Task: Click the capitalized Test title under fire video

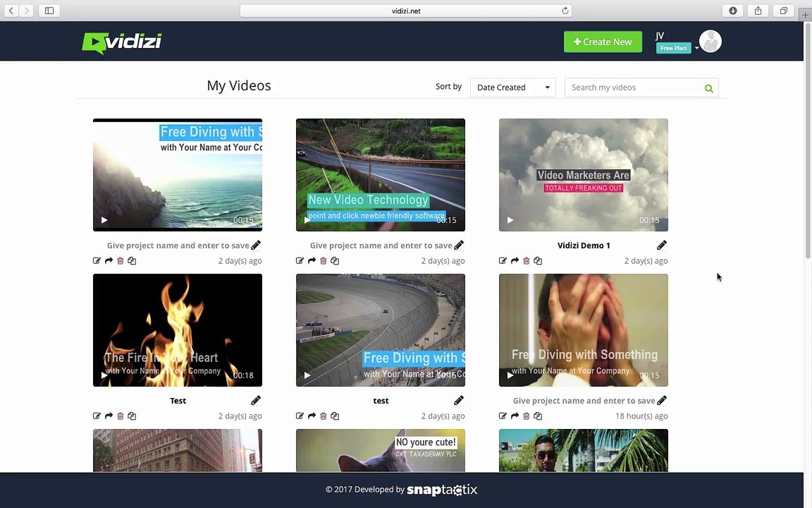Action: 178,401
